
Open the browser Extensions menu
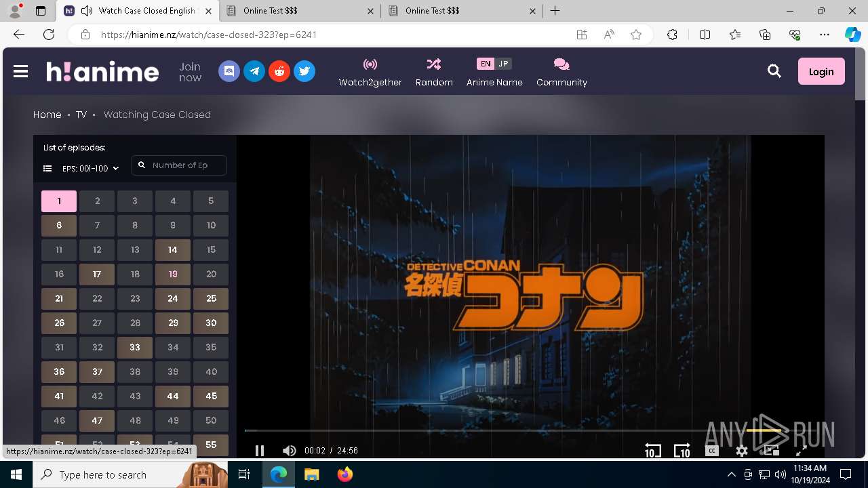(672, 35)
